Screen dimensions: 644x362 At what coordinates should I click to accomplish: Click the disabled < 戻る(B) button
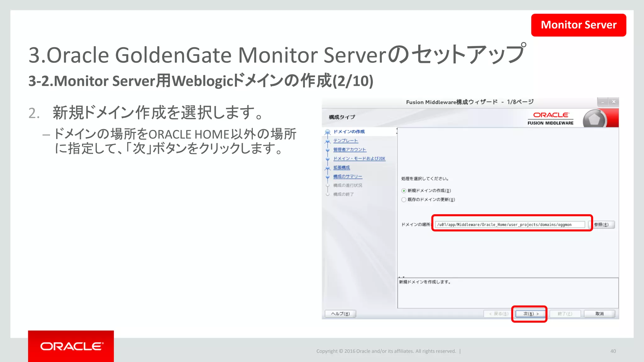(499, 314)
